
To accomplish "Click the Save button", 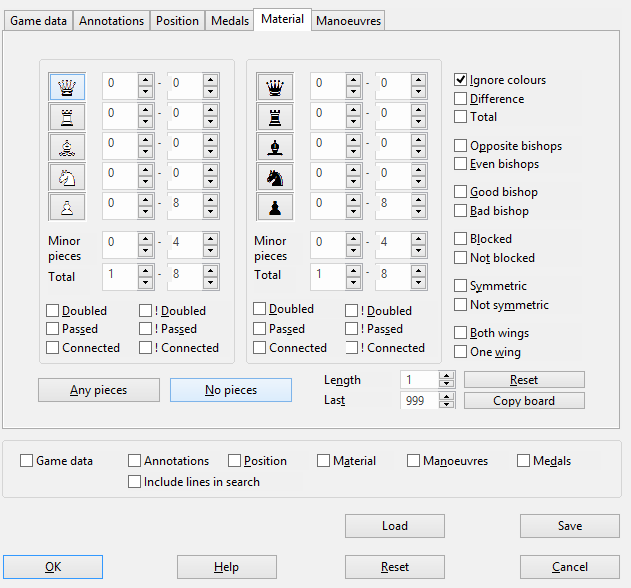I will click(x=570, y=526).
